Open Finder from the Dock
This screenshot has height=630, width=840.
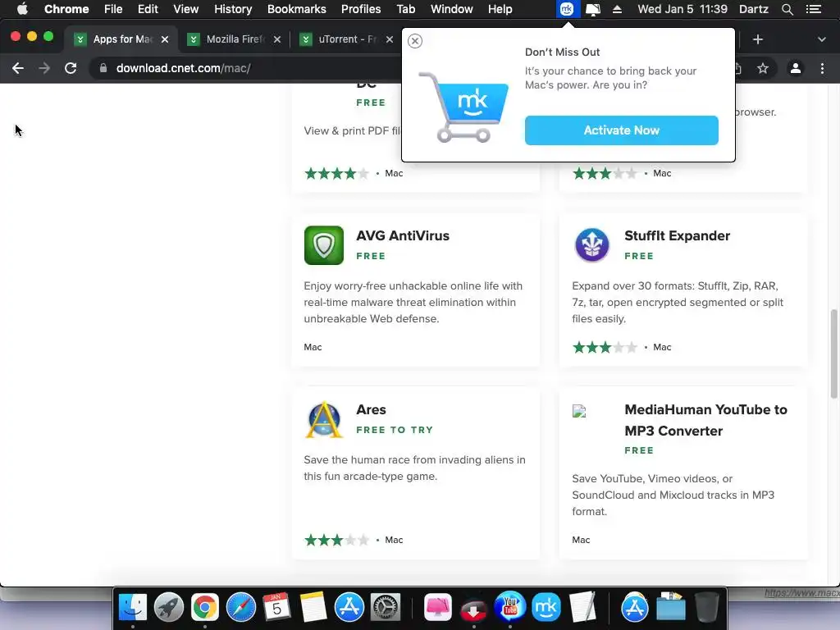click(x=132, y=608)
